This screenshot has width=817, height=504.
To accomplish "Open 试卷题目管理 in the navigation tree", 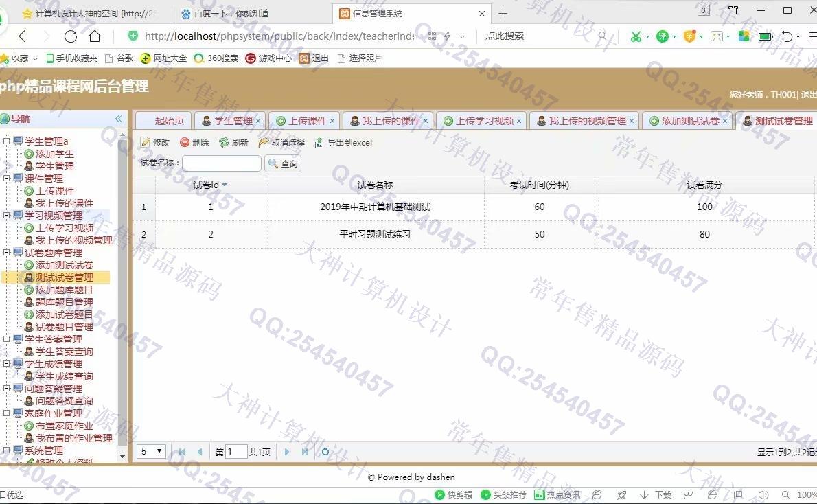I will click(64, 327).
